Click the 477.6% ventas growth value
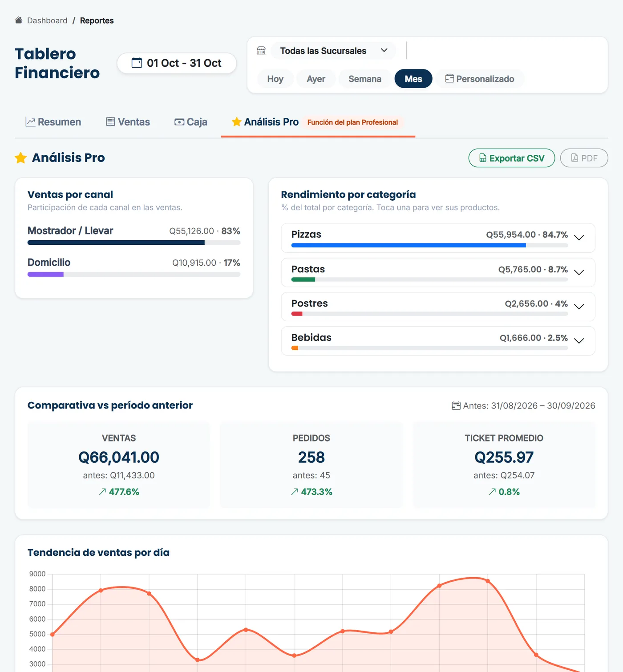Viewport: 623px width, 672px height. click(124, 492)
